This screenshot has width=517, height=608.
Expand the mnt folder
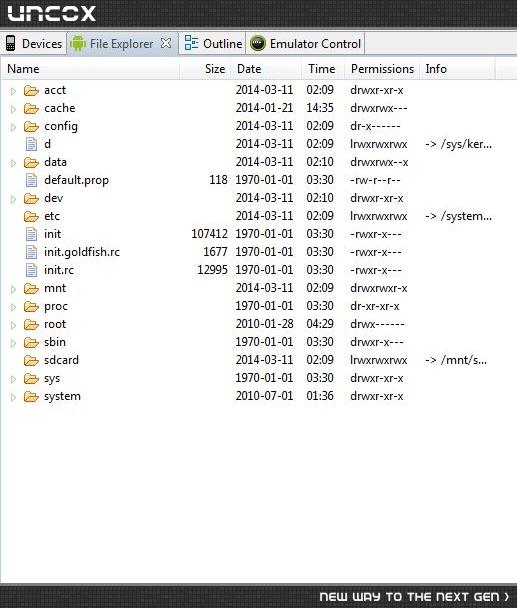coord(13,290)
